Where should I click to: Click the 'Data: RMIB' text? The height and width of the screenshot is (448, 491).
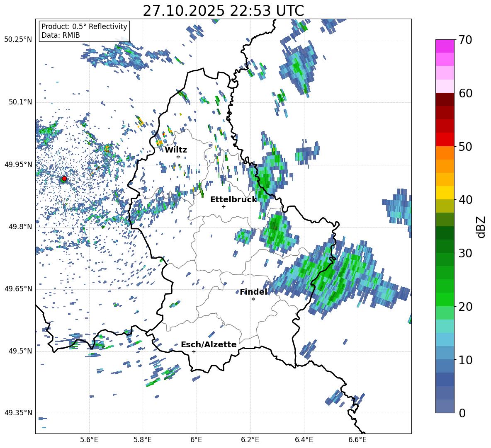click(x=61, y=35)
